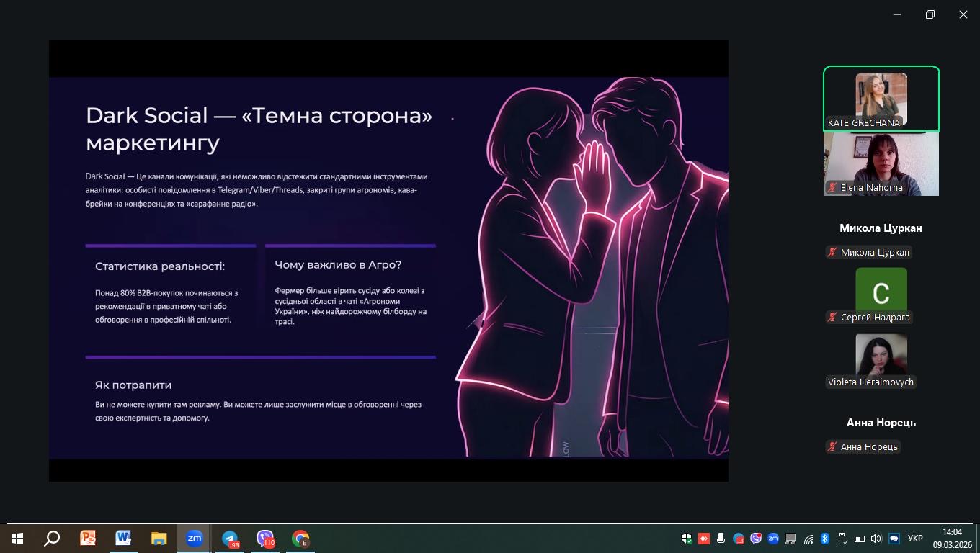Click the Анна Норець participant title
Viewport: 980px width, 553px height.
tap(881, 423)
